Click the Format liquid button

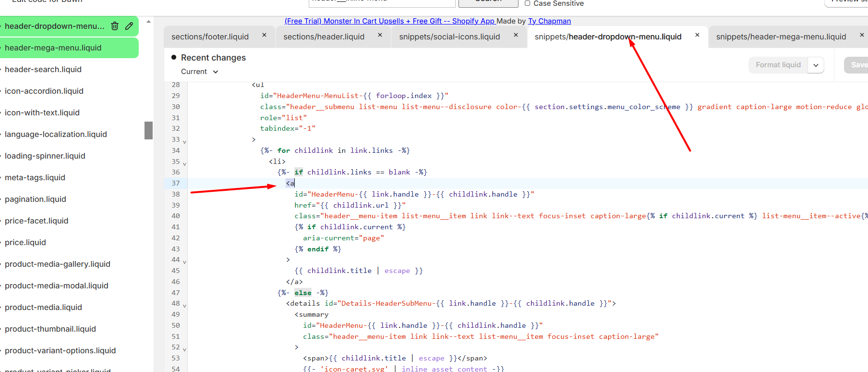click(x=778, y=65)
